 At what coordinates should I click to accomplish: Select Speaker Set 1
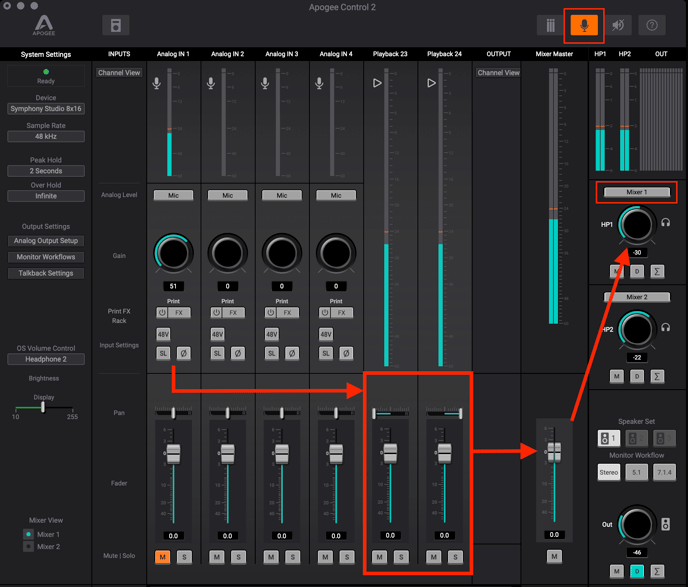(609, 438)
